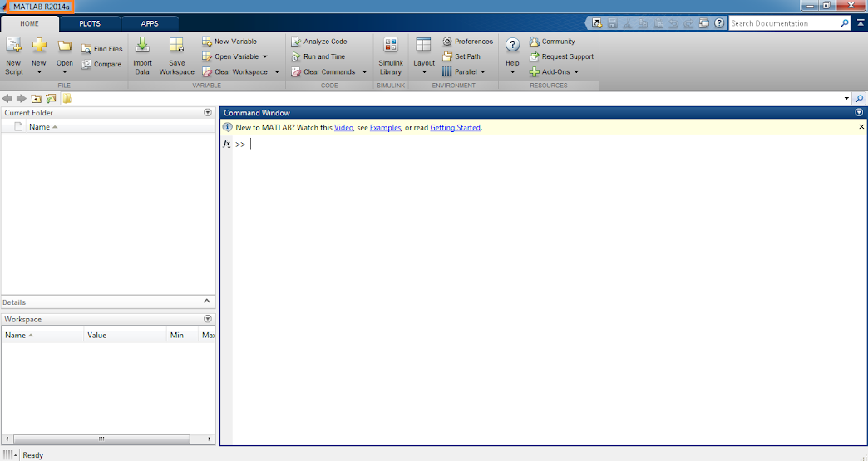Click the New Script icon
The image size is (868, 461).
point(14,46)
